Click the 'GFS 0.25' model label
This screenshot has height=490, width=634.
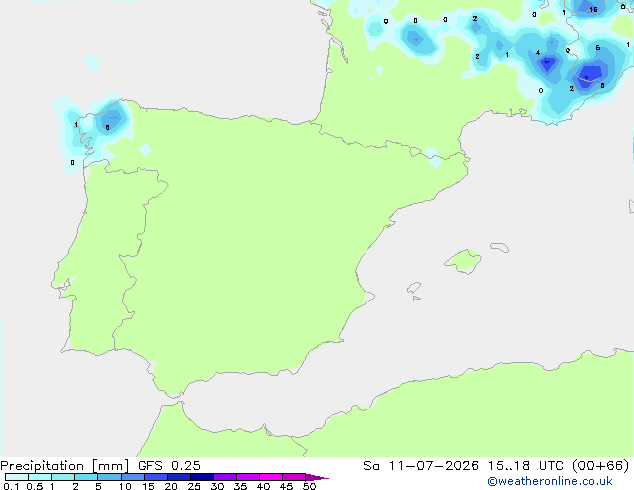point(169,466)
